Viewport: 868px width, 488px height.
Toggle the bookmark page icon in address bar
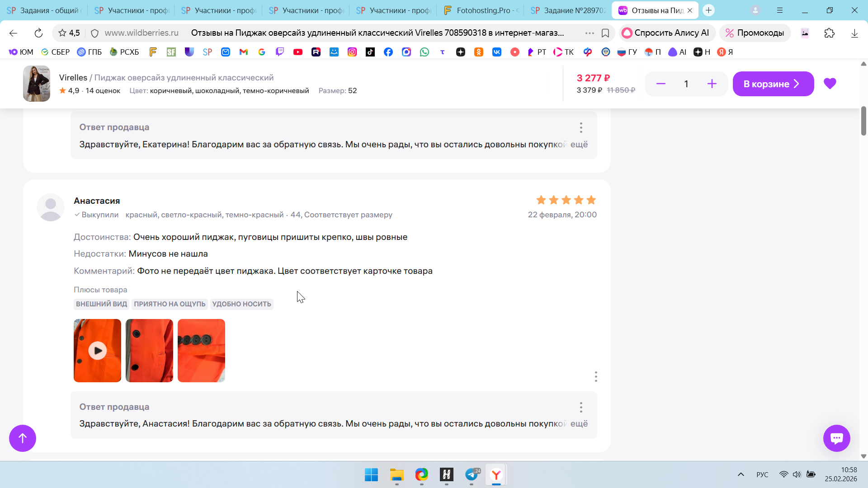[605, 33]
